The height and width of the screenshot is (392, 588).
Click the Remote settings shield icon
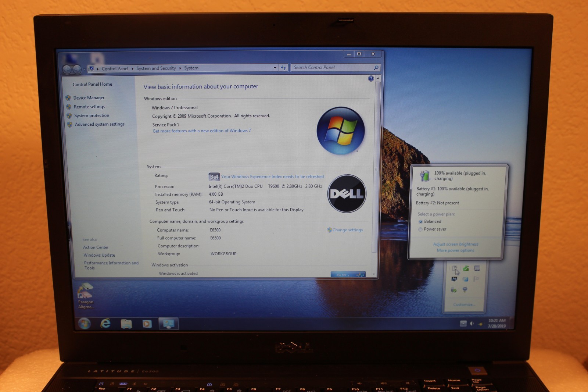pyautogui.click(x=68, y=107)
